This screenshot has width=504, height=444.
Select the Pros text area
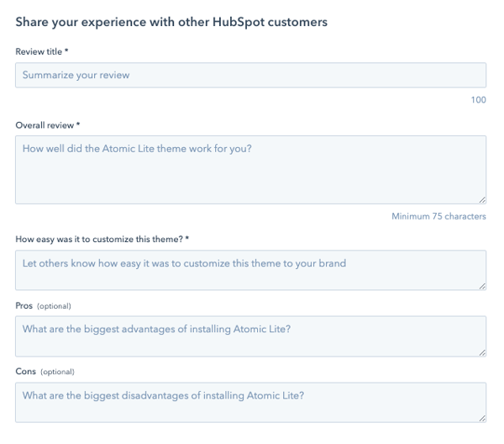[250, 336]
